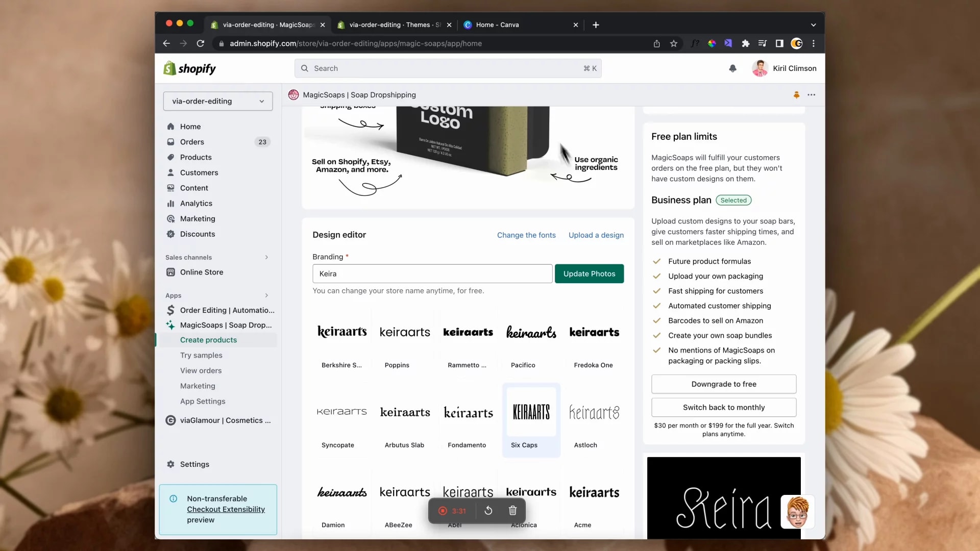Open Chrome three-dot menu
980x551 pixels.
pos(814,43)
